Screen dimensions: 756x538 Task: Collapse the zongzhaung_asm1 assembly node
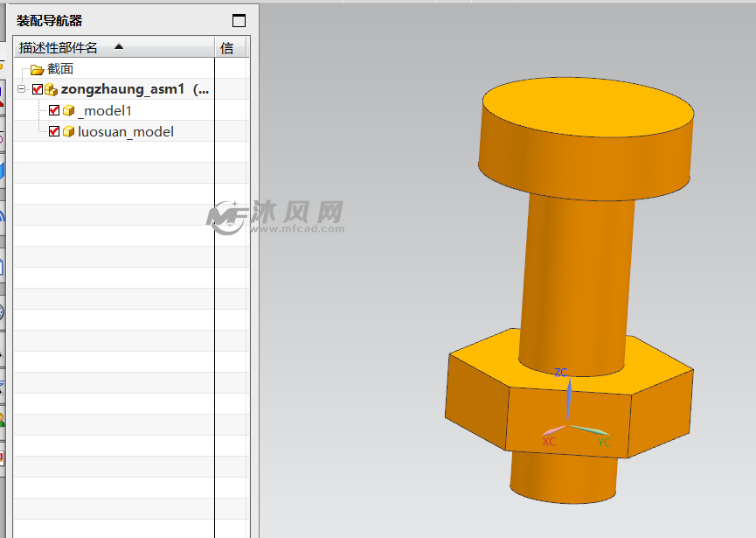click(21, 88)
